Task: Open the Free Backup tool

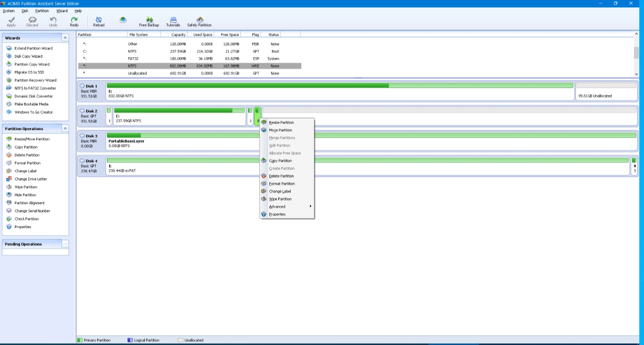Action: 149,22
